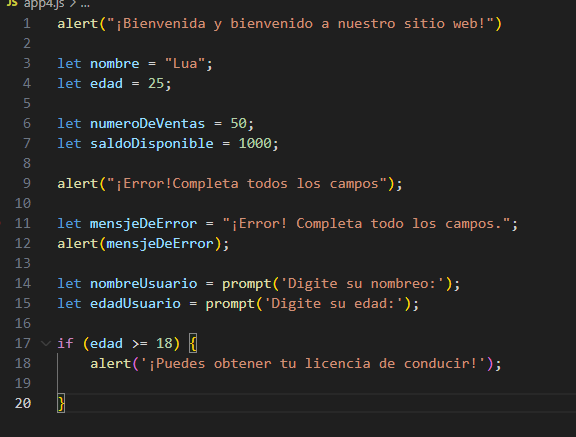Screen dimensions: 576x437
Task: Click line number 20 in the gutter
Action: tap(23, 404)
